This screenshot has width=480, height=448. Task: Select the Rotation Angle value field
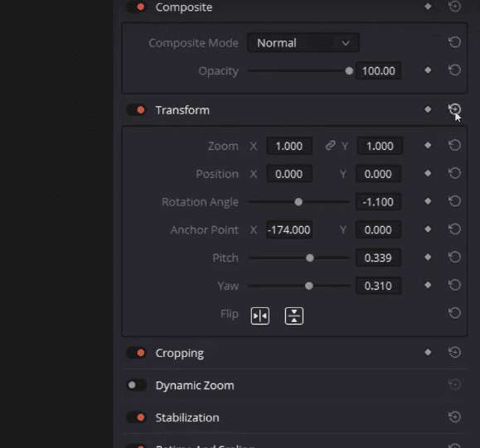coord(378,202)
